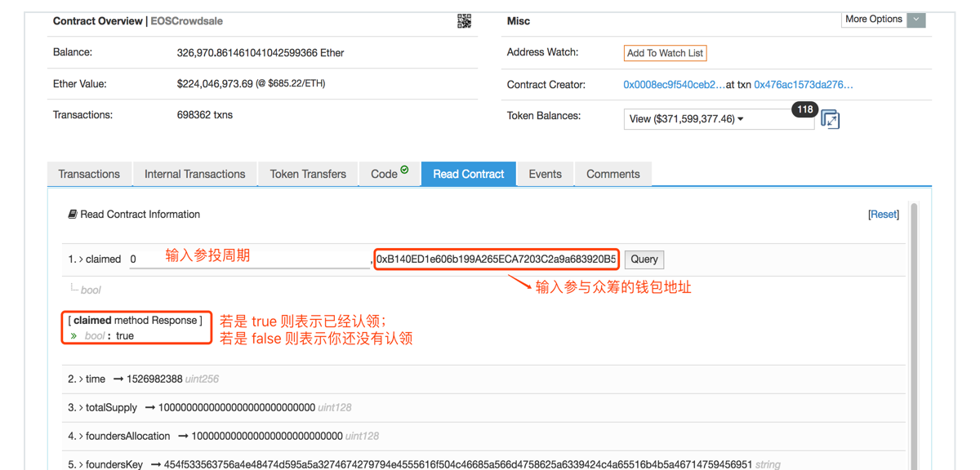Click the Reset link
Image resolution: width=980 pixels, height=470 pixels.
(883, 214)
